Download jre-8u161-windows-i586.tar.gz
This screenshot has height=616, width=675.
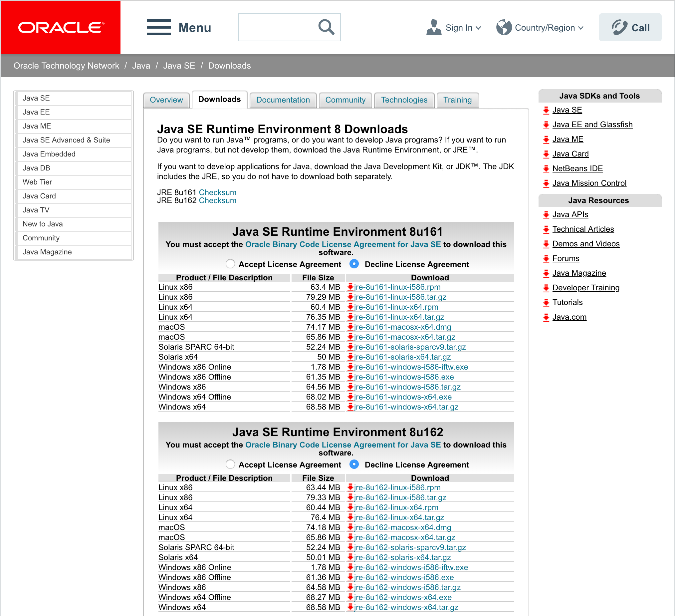(407, 387)
